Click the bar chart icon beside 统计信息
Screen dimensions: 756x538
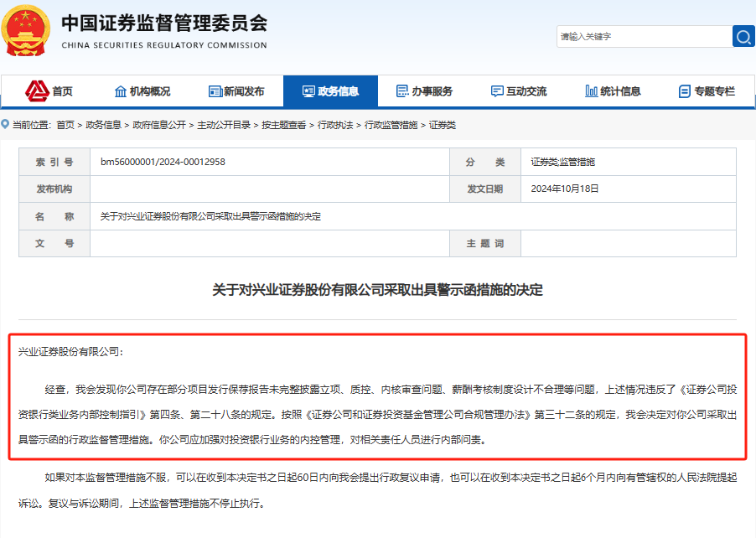[x=591, y=91]
